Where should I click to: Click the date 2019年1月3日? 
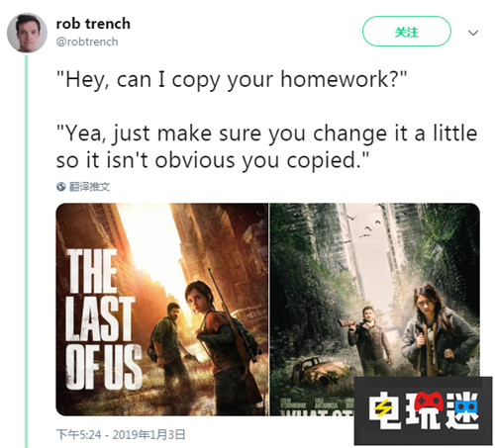tap(148, 434)
